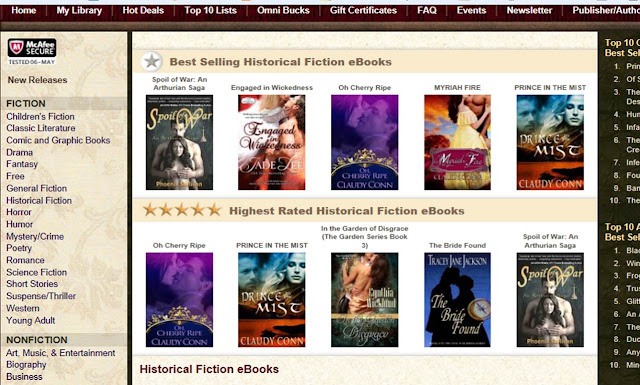Open best-selling Oh Cherry Ripe cover

point(364,142)
